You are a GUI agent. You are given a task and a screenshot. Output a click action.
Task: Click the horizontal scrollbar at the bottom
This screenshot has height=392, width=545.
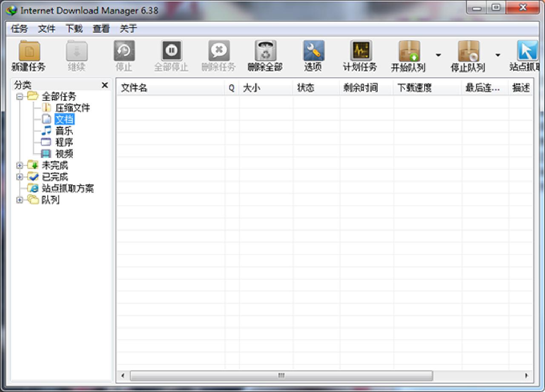(280, 376)
